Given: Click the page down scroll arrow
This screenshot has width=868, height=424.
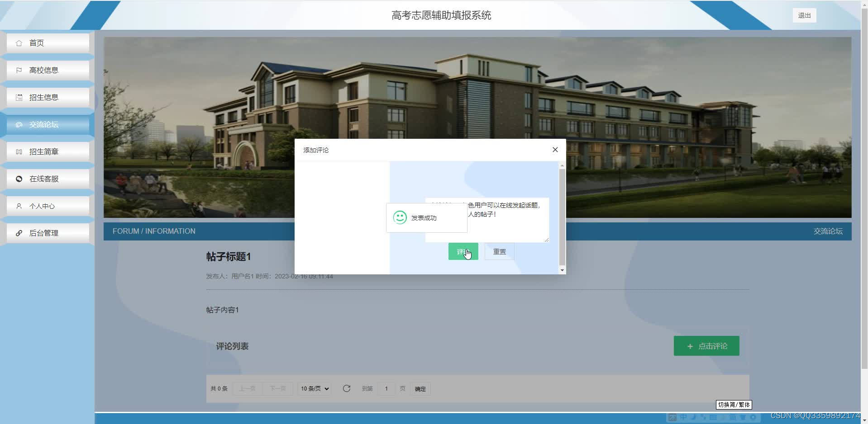Looking at the screenshot, I should point(864,420).
